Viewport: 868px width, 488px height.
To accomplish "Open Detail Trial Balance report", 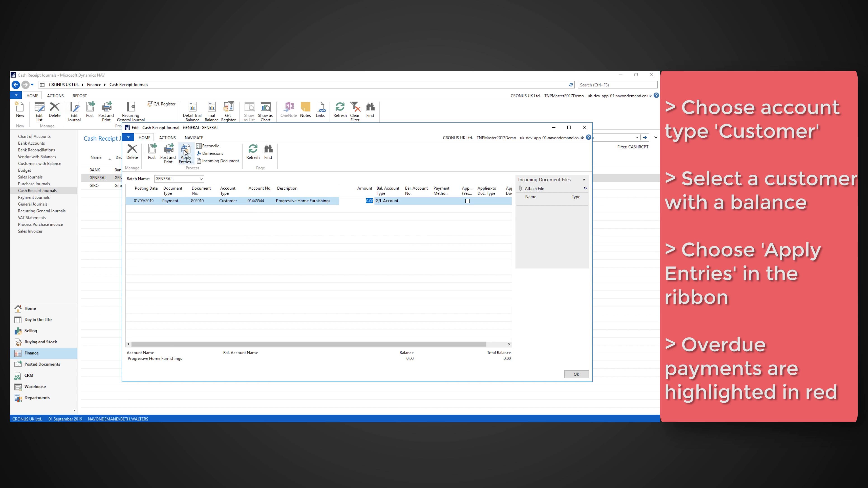I will point(192,112).
